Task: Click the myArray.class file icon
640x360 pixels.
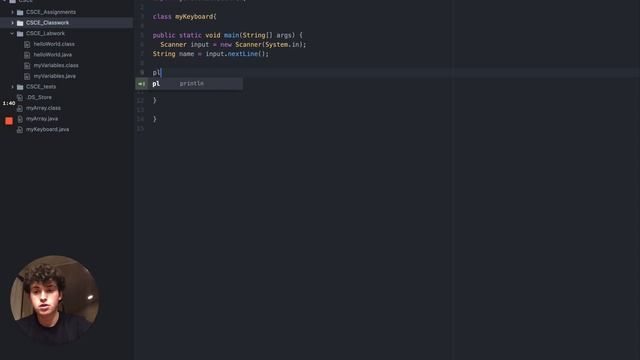Action: [20, 108]
